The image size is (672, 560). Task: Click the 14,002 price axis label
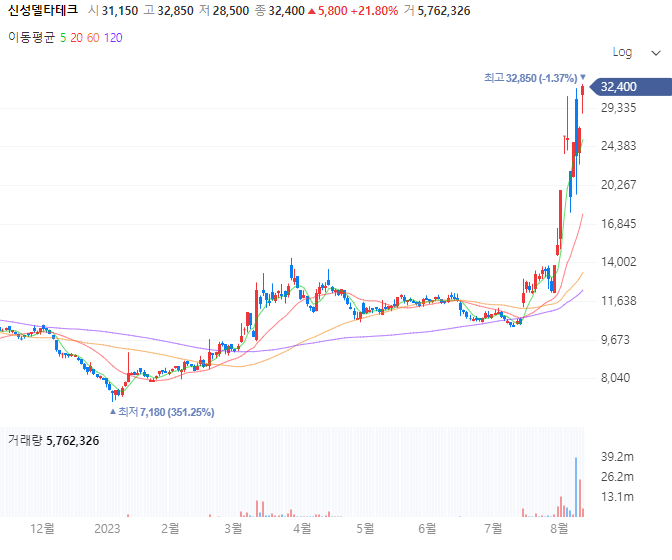click(x=618, y=262)
